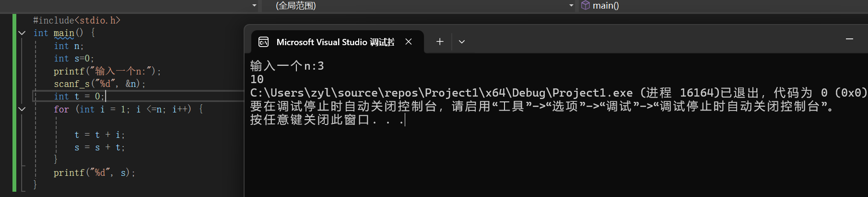Screen dimensions: 868x197
Task: Minimize the debug console window
Action: (849, 39)
